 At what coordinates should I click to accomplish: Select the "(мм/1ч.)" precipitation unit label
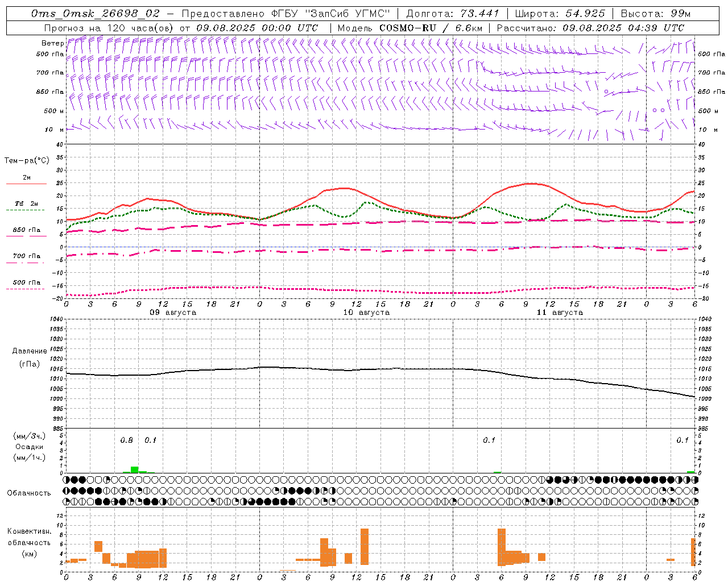[x=30, y=458]
